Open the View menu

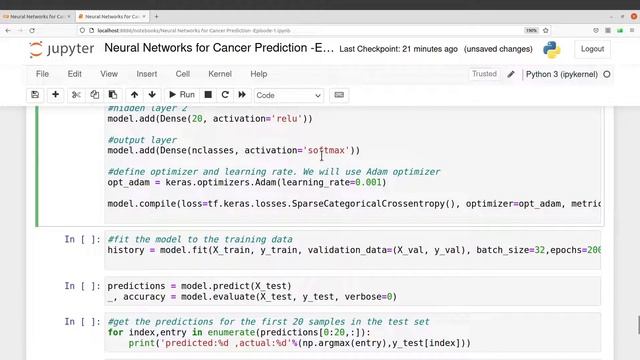point(109,74)
